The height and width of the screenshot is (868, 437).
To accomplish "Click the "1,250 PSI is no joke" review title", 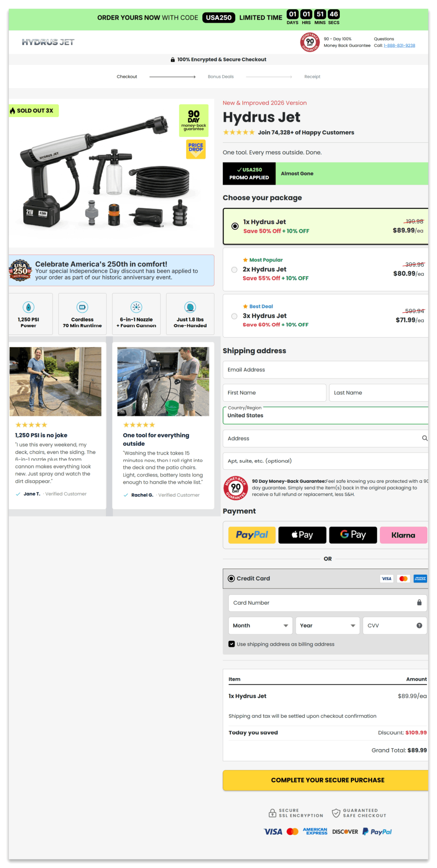I will pos(41,435).
